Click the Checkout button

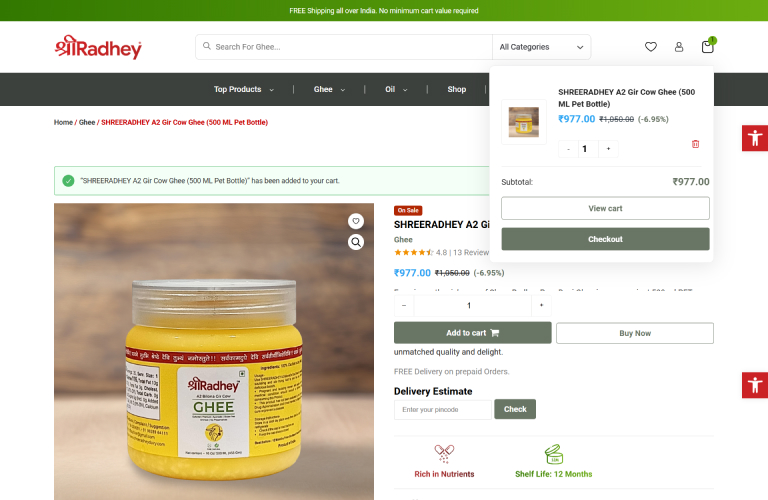tap(605, 239)
